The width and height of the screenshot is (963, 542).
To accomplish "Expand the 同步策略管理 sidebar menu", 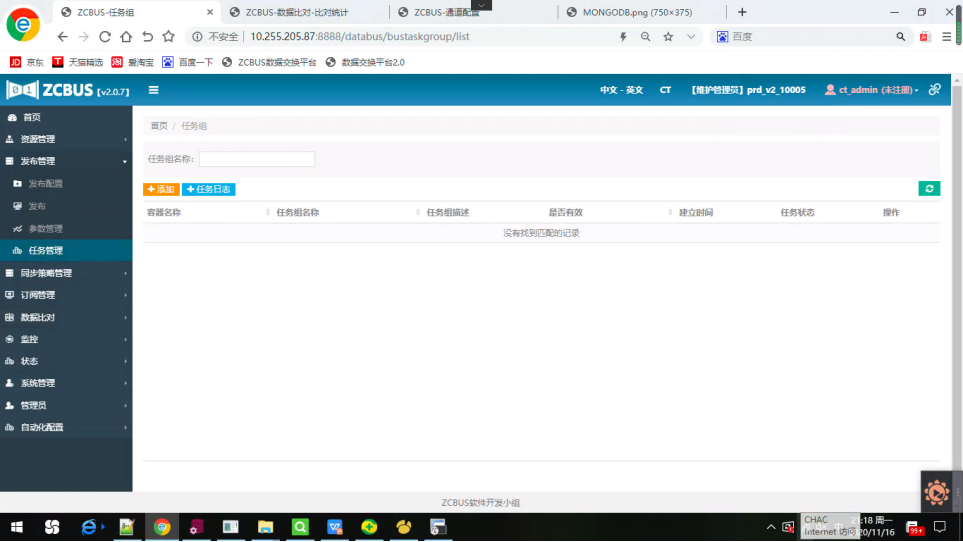I will pyautogui.click(x=65, y=273).
